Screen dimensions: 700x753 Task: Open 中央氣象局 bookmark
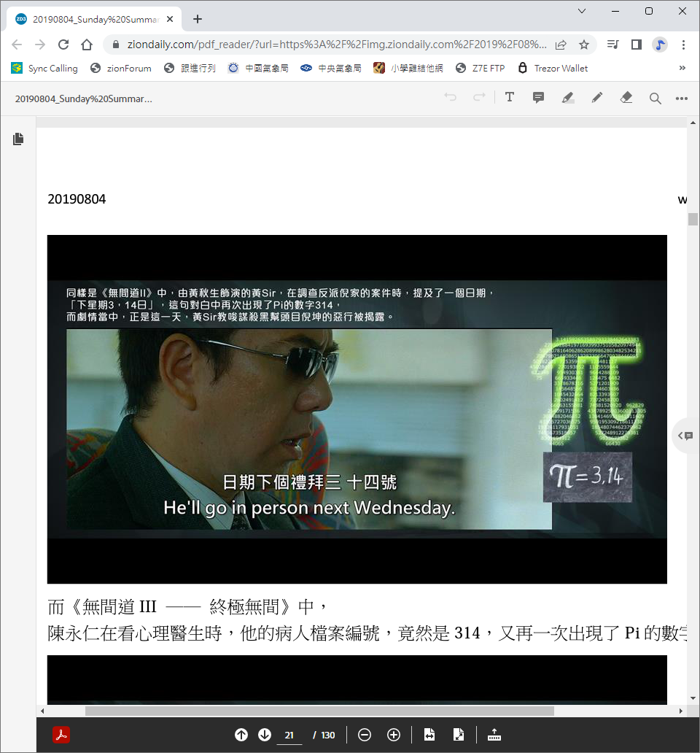coord(331,68)
